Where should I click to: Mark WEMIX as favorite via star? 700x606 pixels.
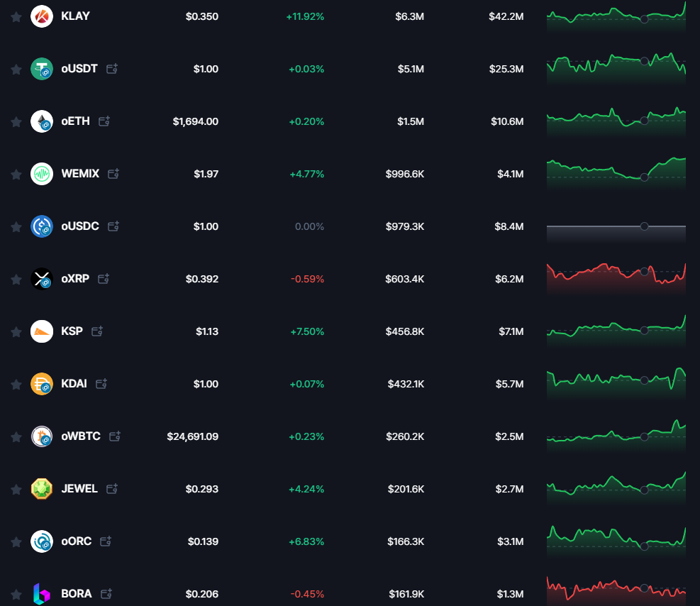16,174
